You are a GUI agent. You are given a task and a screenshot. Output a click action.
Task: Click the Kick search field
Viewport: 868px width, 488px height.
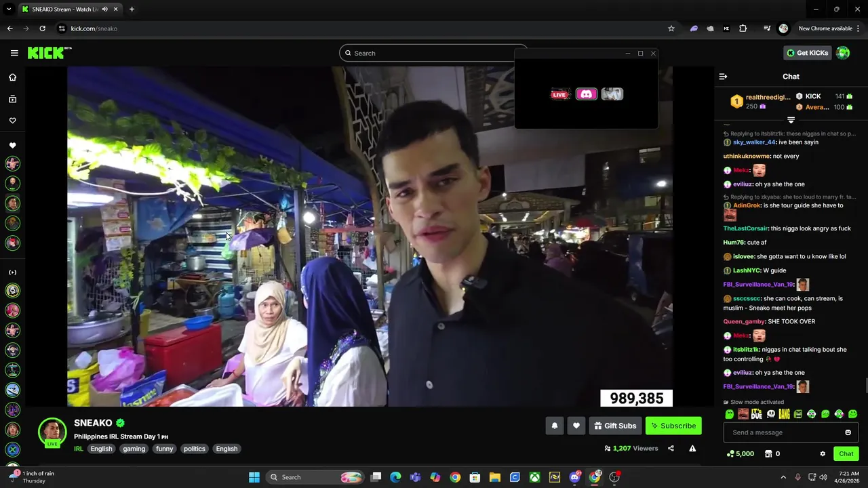(433, 53)
